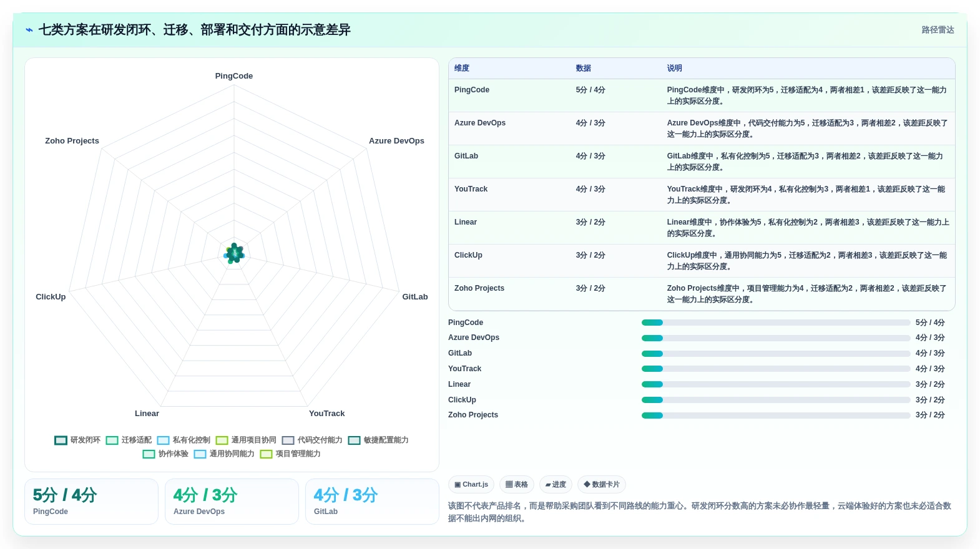Click the Zoho Projects progress list label
Screen dimensions: 980x549
pos(473,415)
